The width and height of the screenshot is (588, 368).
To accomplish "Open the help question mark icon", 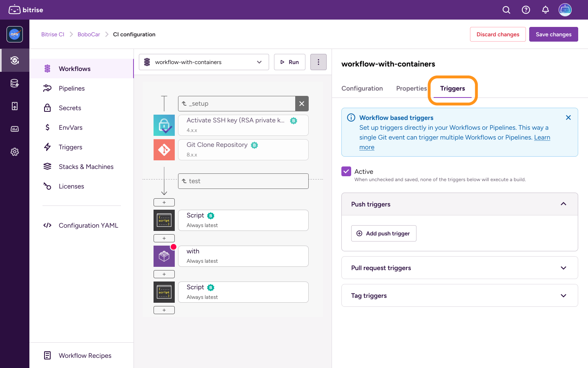I will (x=526, y=10).
